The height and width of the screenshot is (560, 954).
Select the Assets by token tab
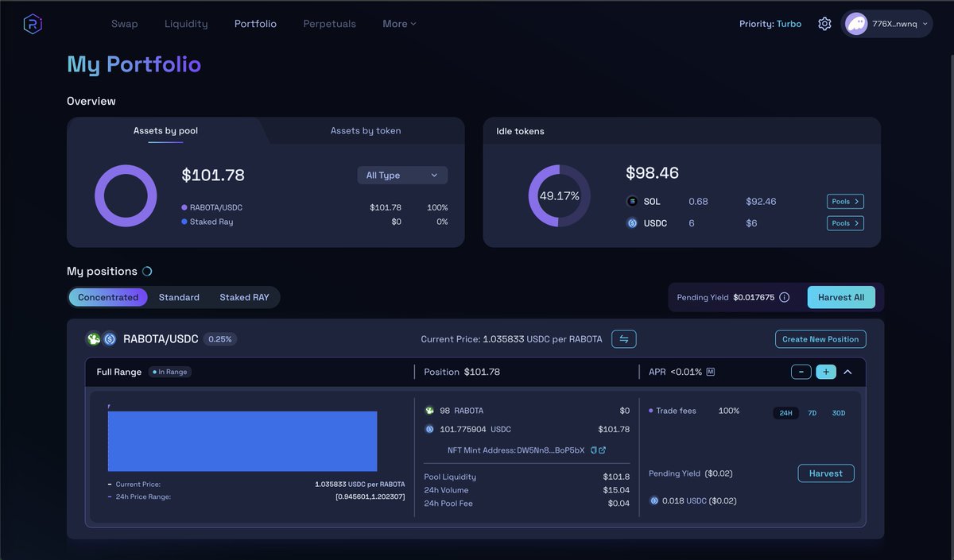[366, 131]
